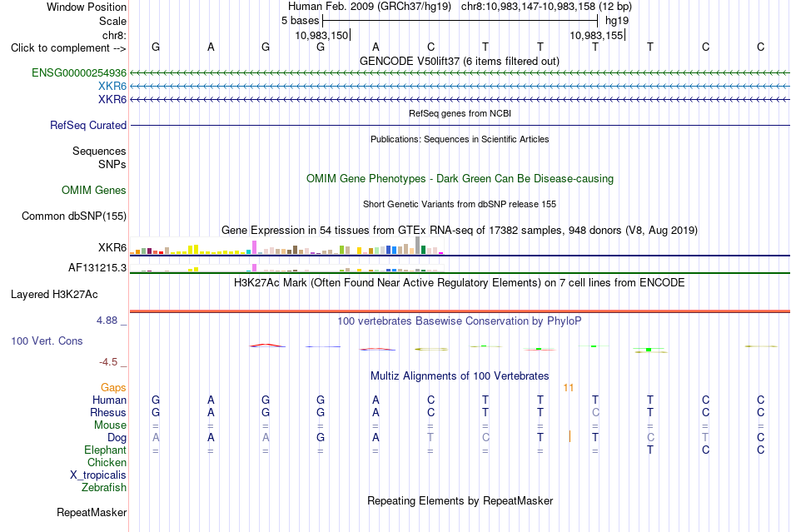Open 'Publications: Sequences in Scientific Articles' title
The width and height of the screenshot is (791, 532).
click(x=460, y=139)
